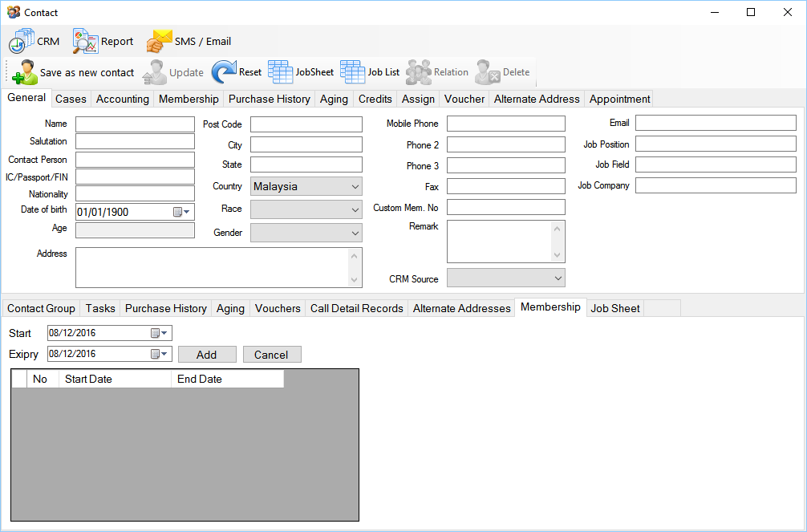
Task: Switch to the Tasks tab
Action: [x=99, y=308]
